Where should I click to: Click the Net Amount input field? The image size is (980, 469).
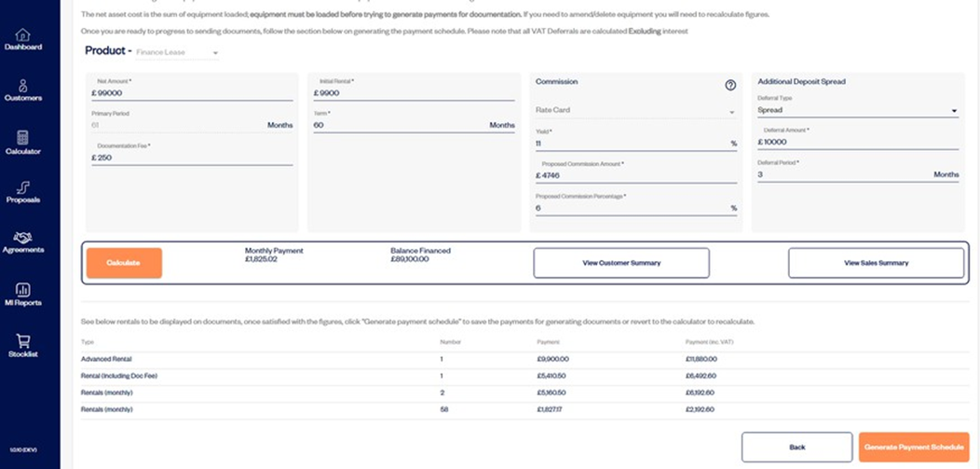192,93
